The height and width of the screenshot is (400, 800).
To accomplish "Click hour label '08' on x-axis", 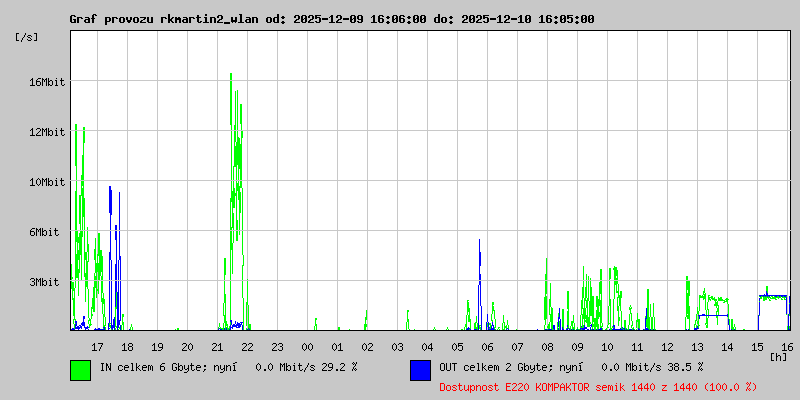I will click(547, 347).
